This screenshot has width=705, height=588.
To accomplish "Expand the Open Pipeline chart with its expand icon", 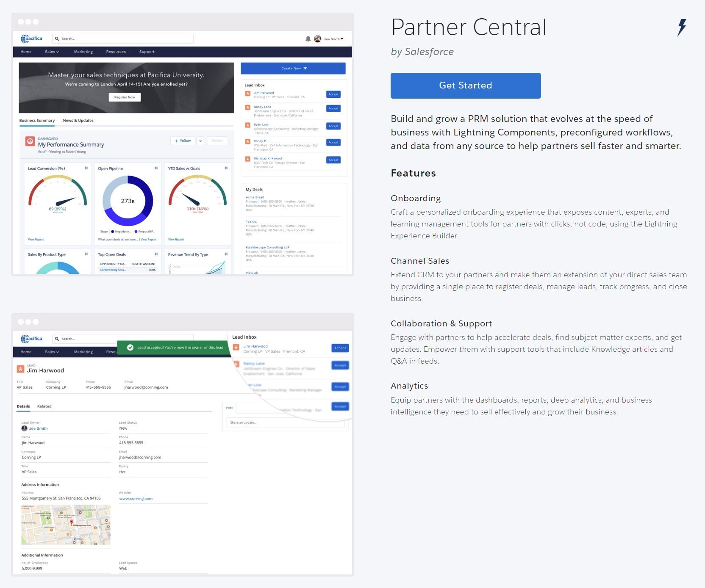I will 156,168.
